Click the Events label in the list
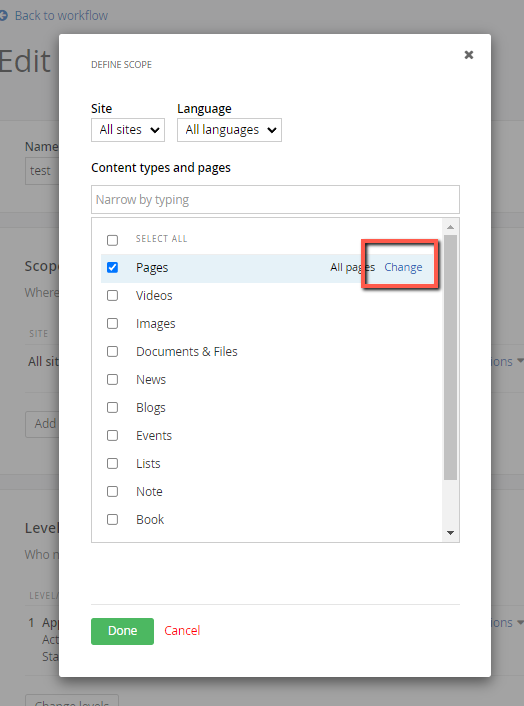The width and height of the screenshot is (524, 706). pos(154,435)
